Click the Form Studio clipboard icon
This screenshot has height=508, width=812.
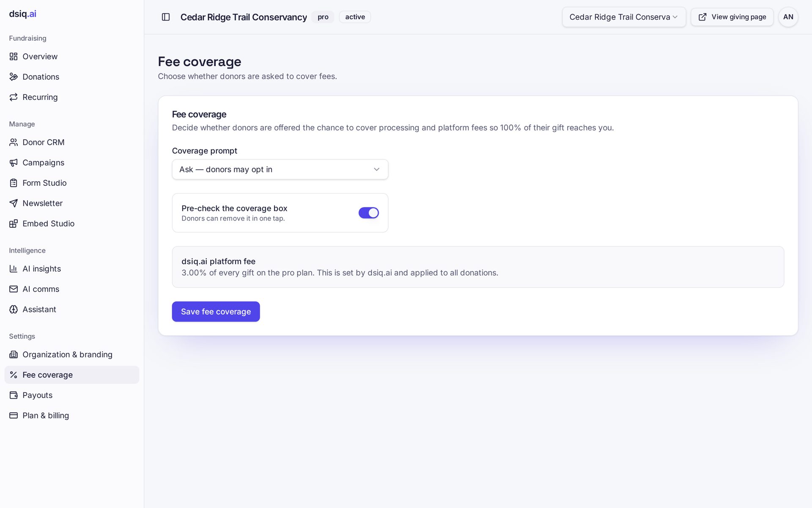point(14,183)
